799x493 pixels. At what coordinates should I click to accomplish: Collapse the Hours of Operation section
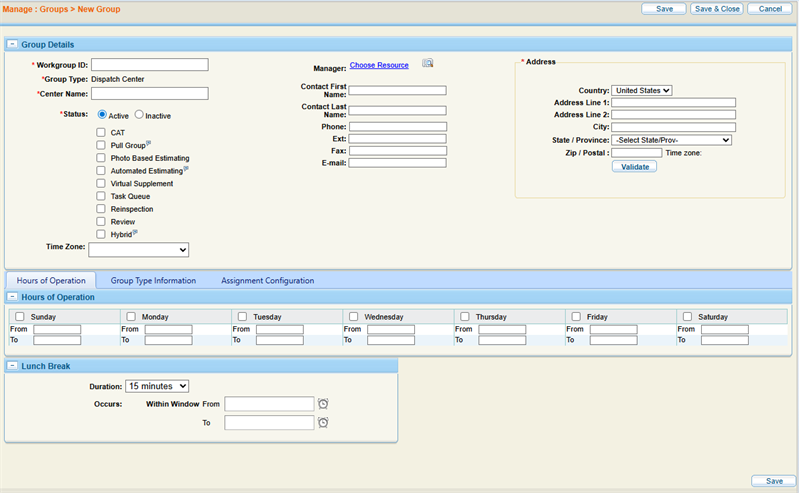[11, 297]
